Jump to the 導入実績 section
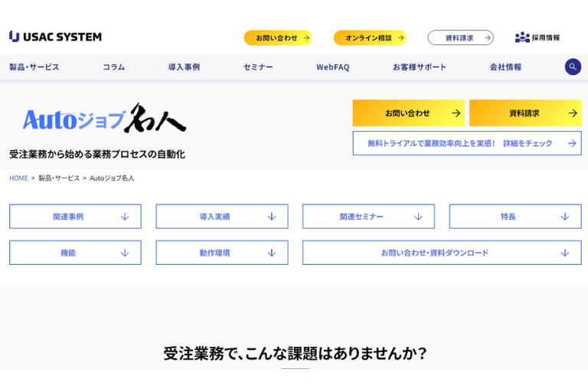Image resolution: width=588 pixels, height=392 pixels. point(222,217)
